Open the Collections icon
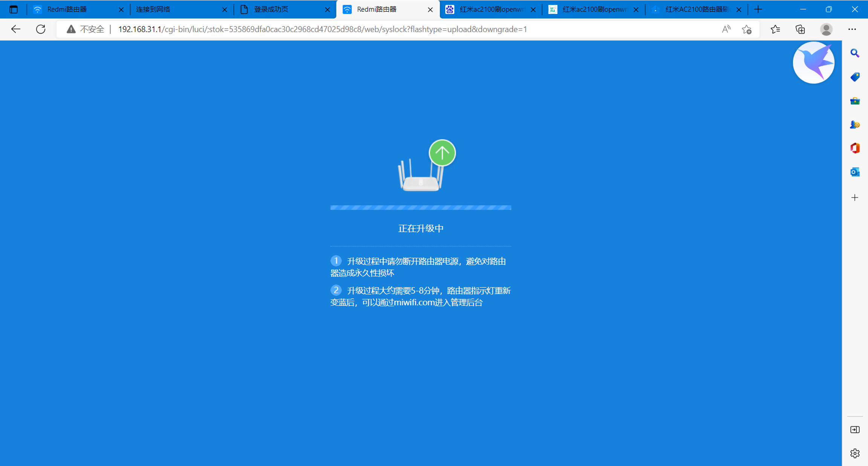Image resolution: width=868 pixels, height=466 pixels. coord(800,29)
